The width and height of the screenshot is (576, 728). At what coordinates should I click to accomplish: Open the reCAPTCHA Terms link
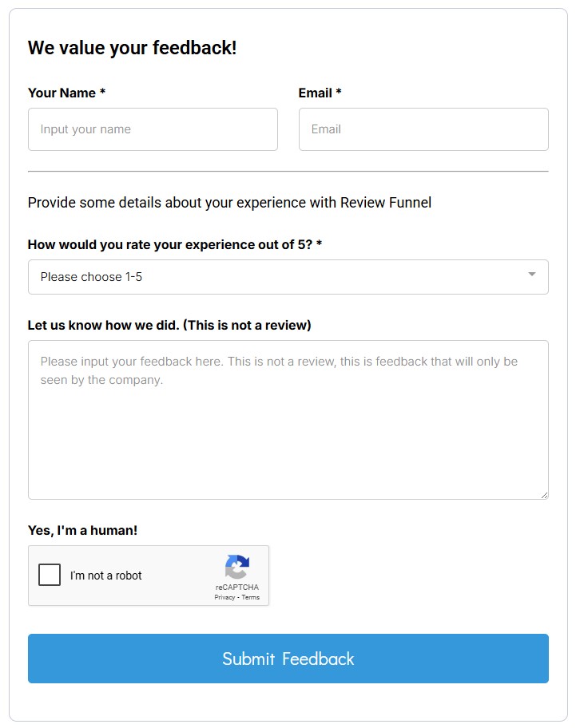251,597
